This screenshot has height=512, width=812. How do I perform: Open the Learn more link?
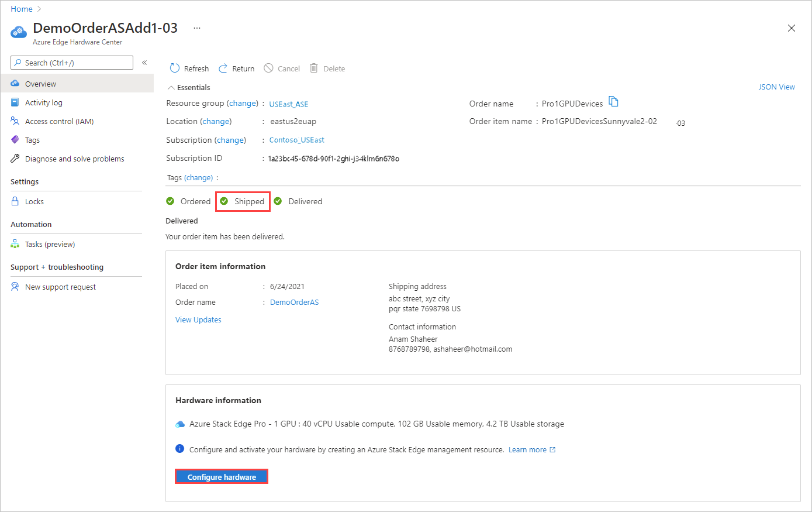[527, 449]
